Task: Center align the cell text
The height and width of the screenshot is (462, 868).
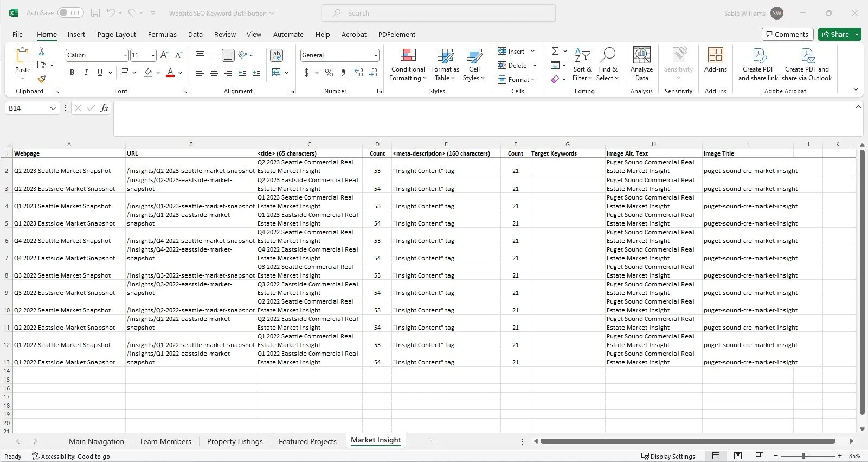Action: point(214,73)
